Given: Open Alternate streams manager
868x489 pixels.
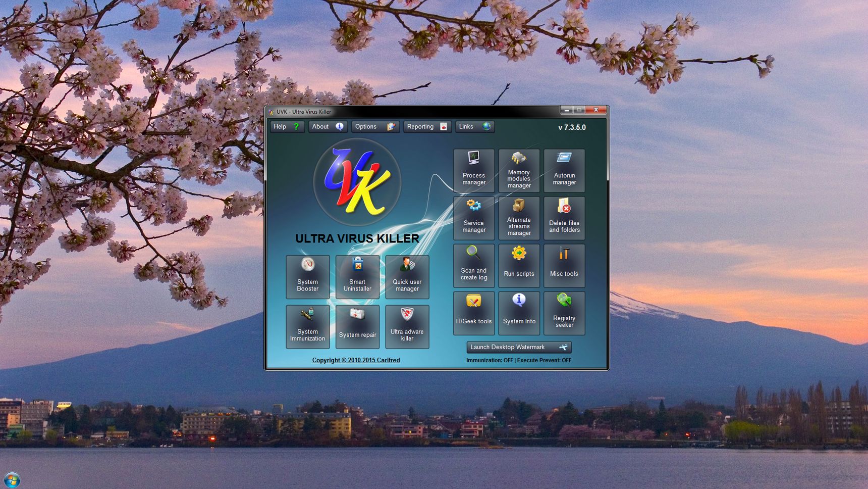Looking at the screenshot, I should pos(519,218).
